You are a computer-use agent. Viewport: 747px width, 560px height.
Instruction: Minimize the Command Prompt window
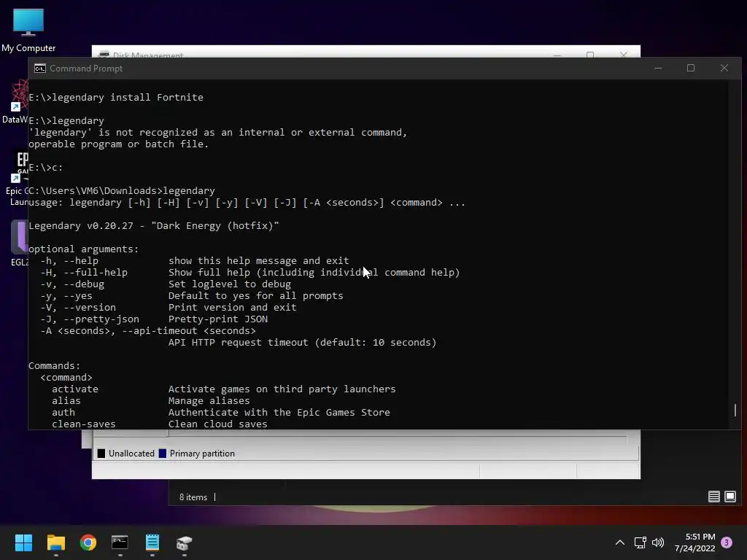tap(658, 68)
